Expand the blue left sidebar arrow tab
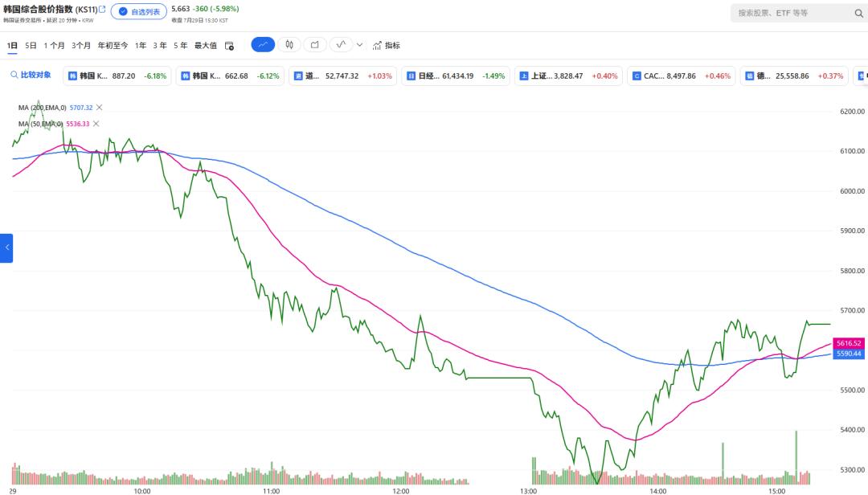868x495 pixels. point(6,247)
